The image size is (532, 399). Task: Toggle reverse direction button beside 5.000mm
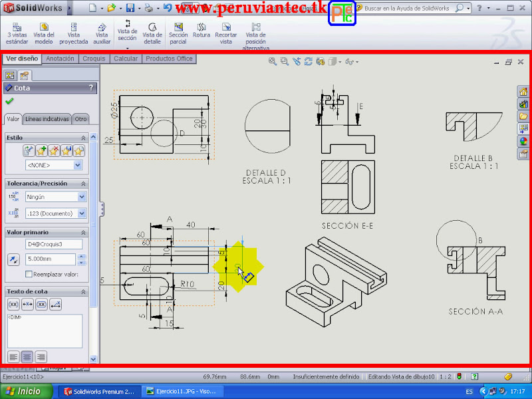pos(13,259)
